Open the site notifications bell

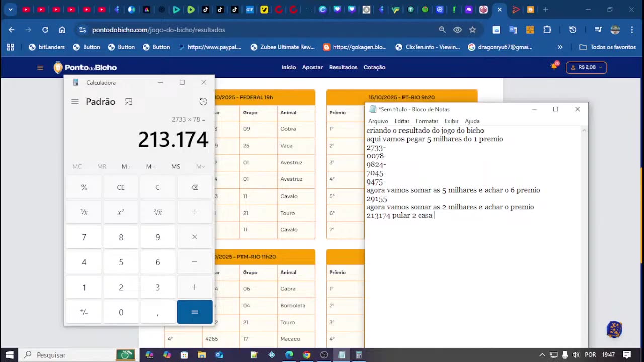(x=554, y=66)
